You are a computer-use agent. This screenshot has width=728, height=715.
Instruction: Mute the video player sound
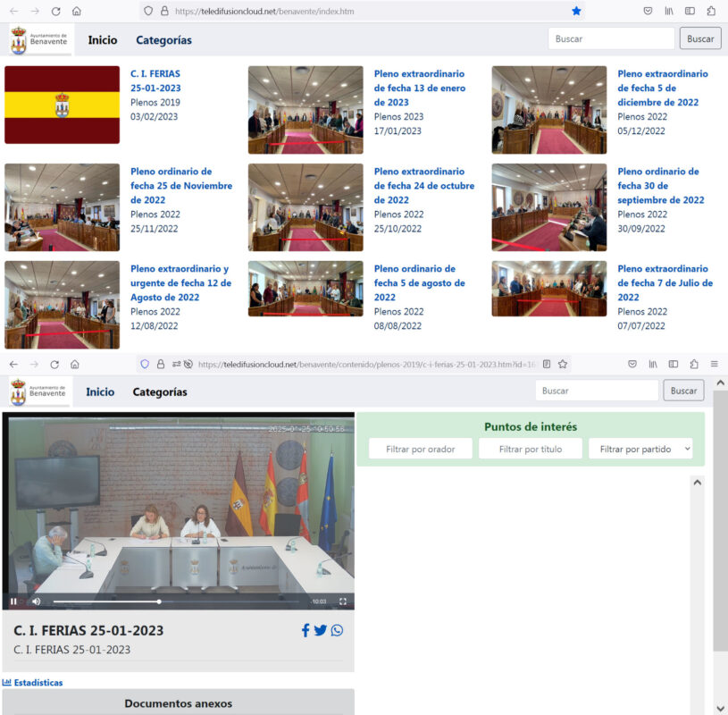[37, 601]
